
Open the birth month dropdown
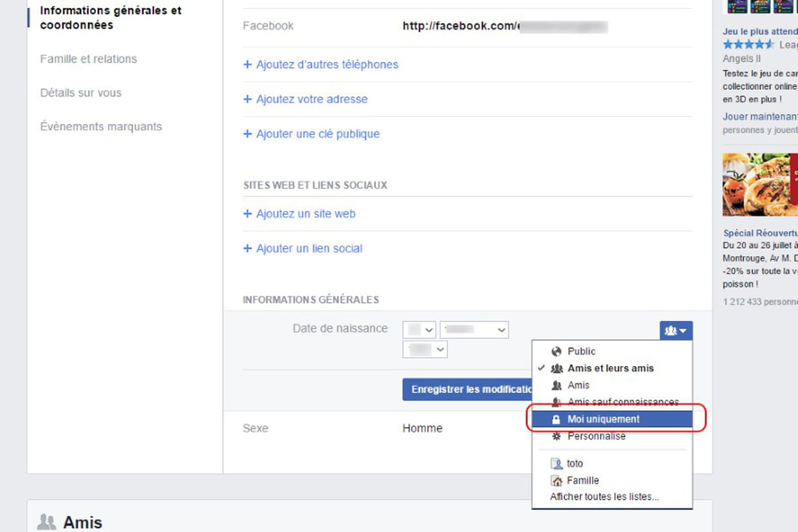pyautogui.click(x=474, y=330)
